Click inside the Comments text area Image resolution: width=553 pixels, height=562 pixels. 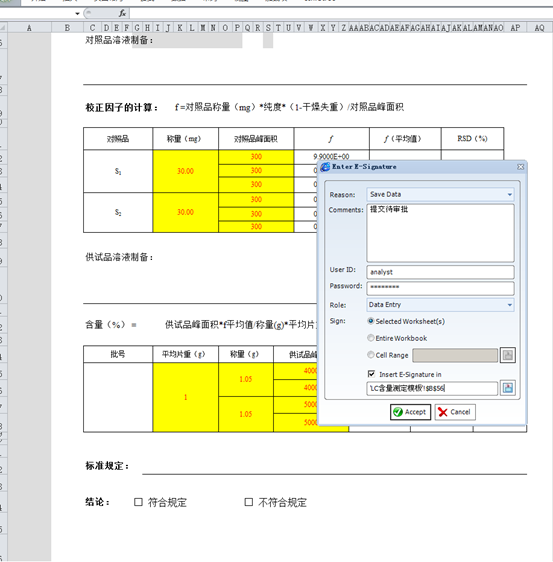[x=440, y=233]
